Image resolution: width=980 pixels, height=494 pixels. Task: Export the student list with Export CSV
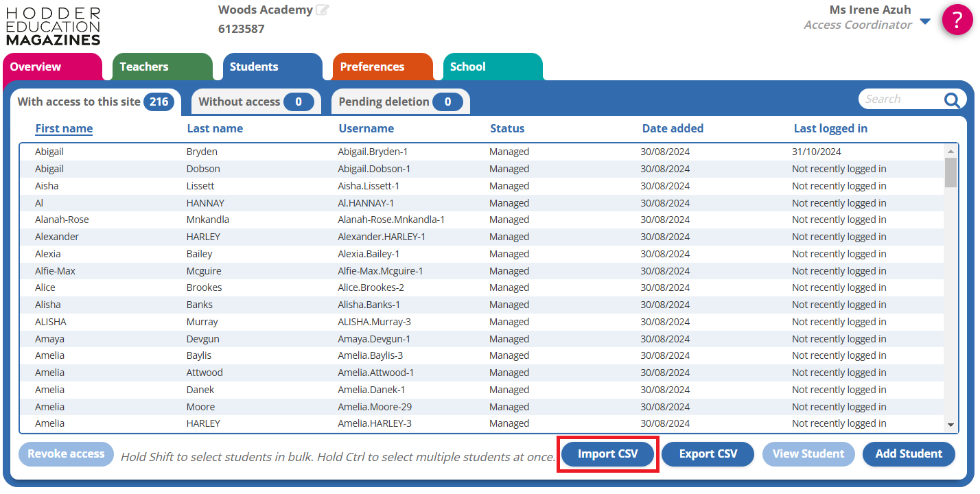(708, 454)
